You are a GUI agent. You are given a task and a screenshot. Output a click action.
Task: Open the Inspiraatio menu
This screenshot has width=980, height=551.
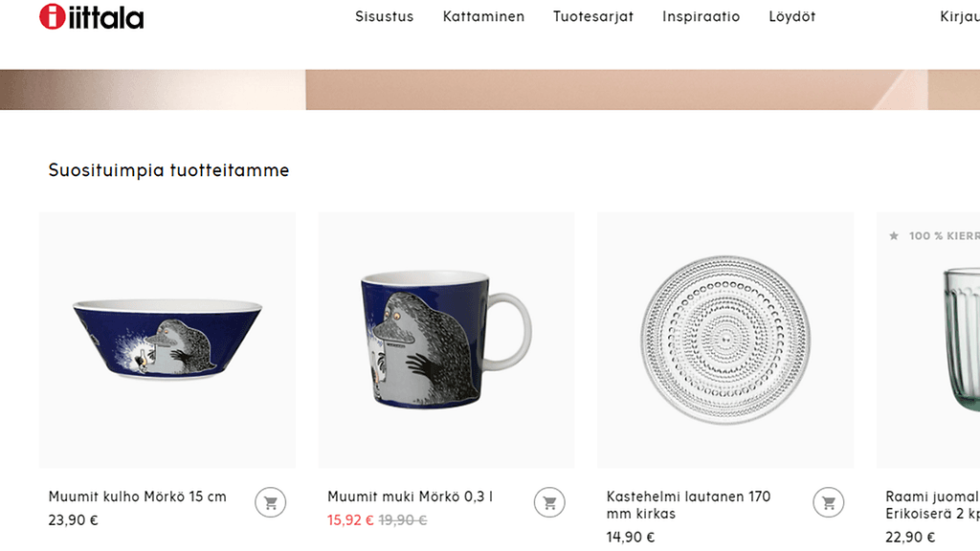(702, 17)
